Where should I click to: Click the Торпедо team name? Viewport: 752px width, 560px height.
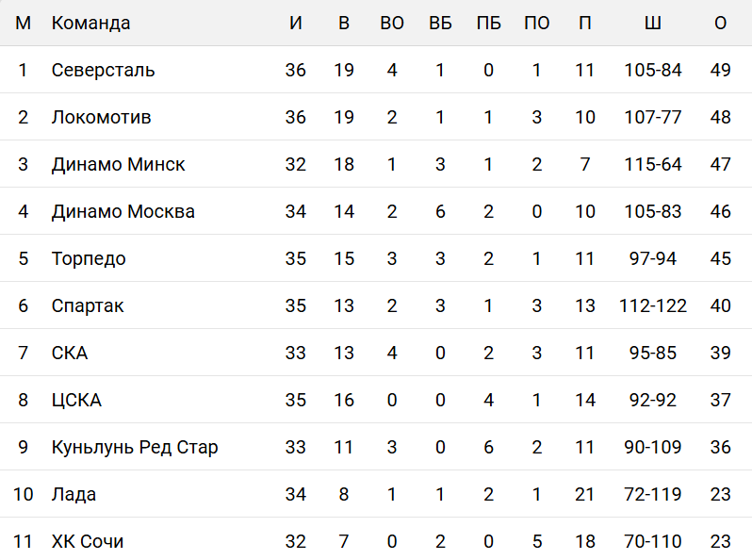coord(89,258)
